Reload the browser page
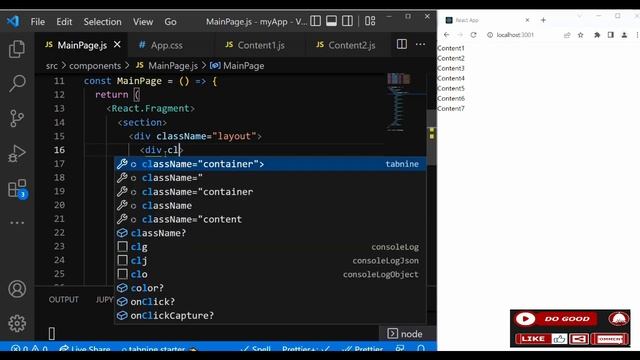 tap(473, 35)
